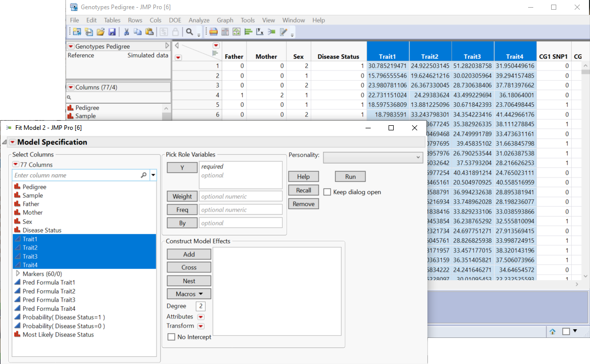Click the Run button

(350, 176)
